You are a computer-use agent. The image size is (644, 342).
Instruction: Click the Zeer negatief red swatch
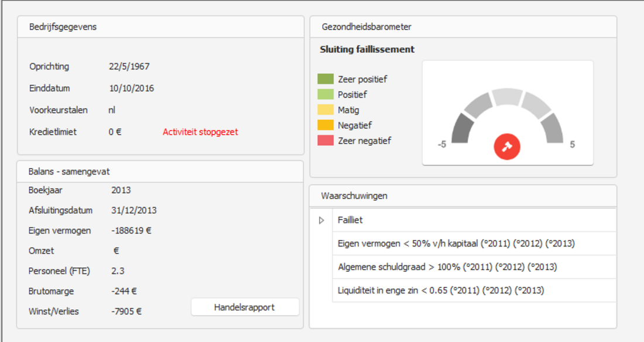coord(326,141)
